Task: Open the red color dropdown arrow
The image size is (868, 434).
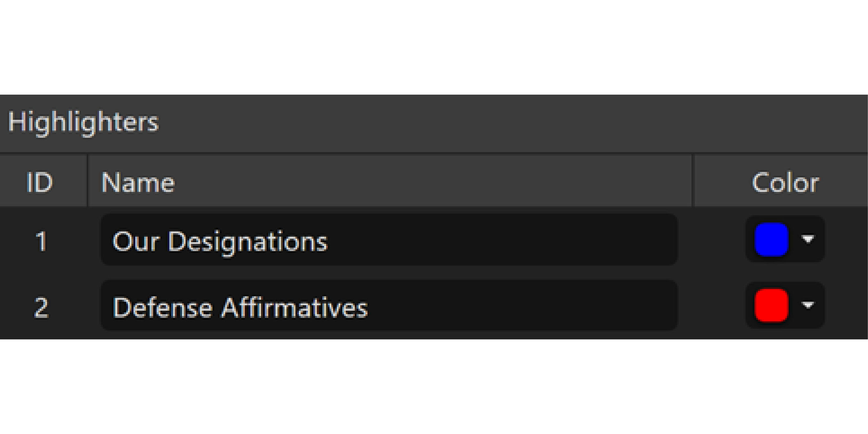Action: click(x=808, y=305)
